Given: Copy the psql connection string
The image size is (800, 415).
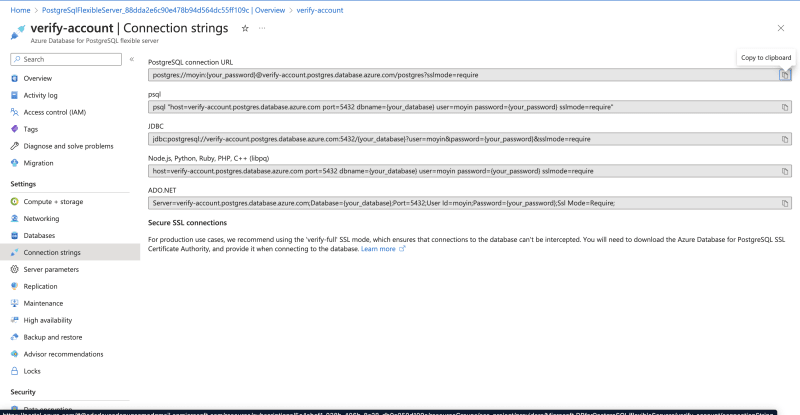Looking at the screenshot, I should (x=785, y=107).
